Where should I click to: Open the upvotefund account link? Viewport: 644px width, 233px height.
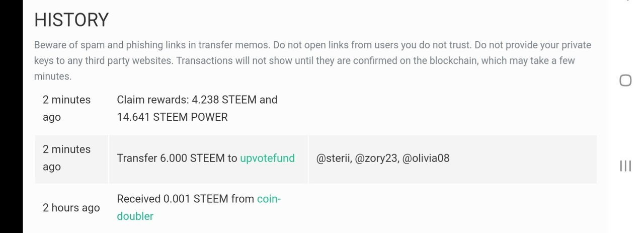[267, 158]
